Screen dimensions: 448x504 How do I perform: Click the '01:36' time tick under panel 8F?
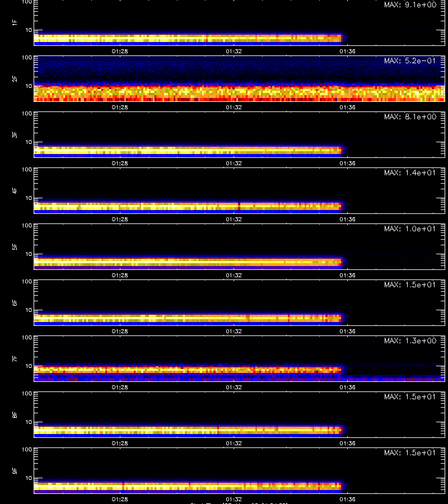pyautogui.click(x=347, y=444)
